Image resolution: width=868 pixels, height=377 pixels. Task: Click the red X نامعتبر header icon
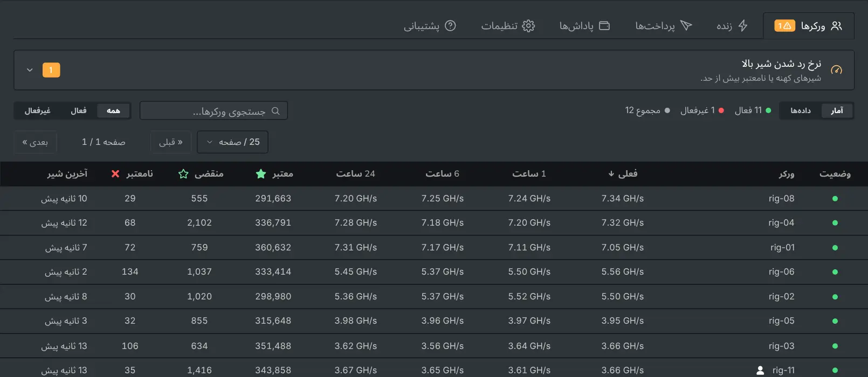pos(115,174)
